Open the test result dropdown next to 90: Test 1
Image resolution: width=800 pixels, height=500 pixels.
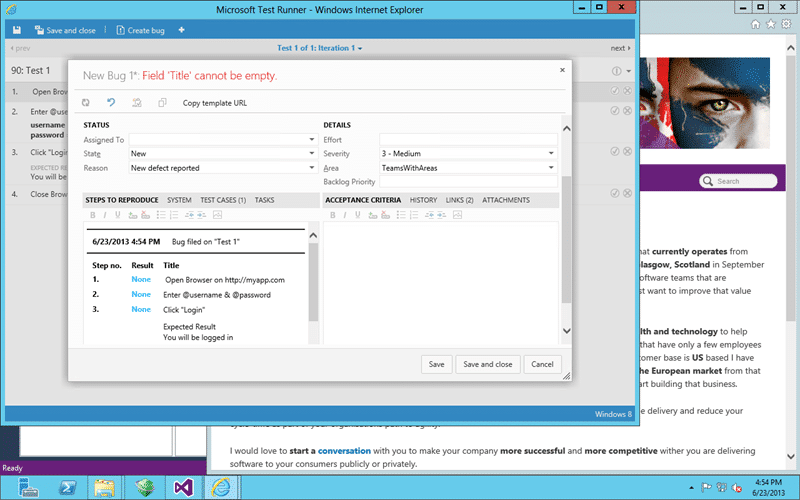629,71
